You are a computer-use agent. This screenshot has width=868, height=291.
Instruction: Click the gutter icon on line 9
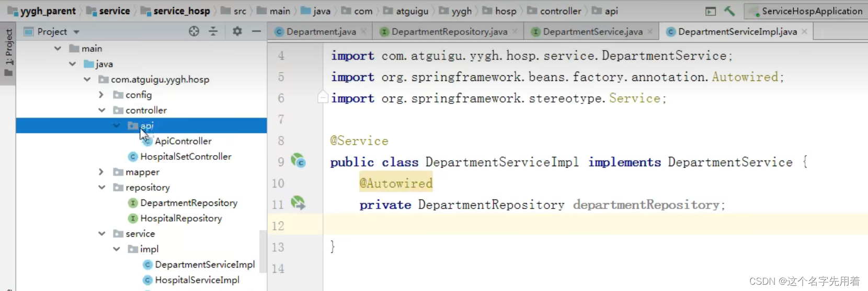pyautogui.click(x=298, y=161)
